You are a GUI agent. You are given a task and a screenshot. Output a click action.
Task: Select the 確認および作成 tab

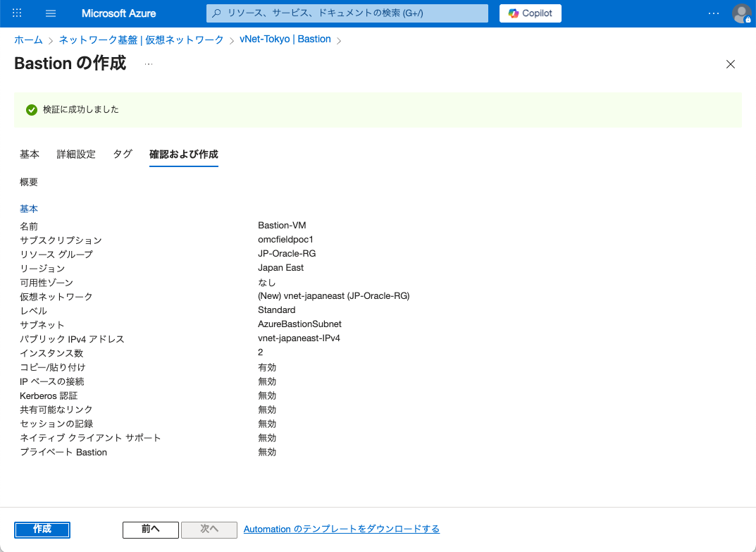coord(184,154)
